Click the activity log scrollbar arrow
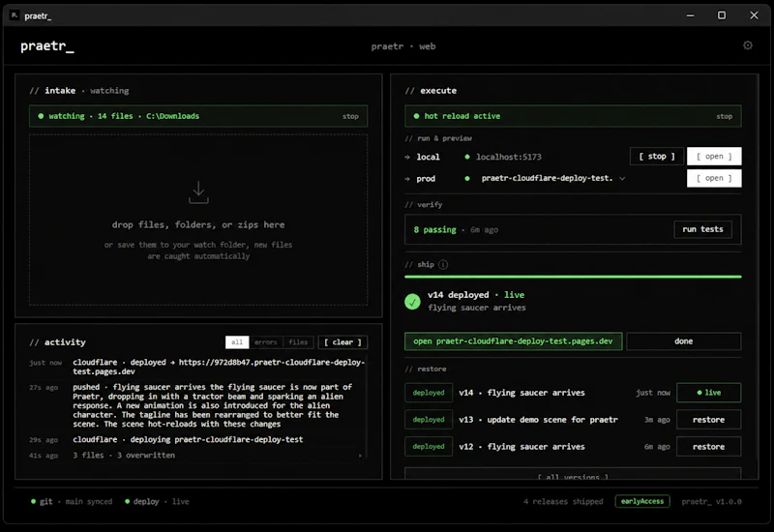 (x=360, y=456)
